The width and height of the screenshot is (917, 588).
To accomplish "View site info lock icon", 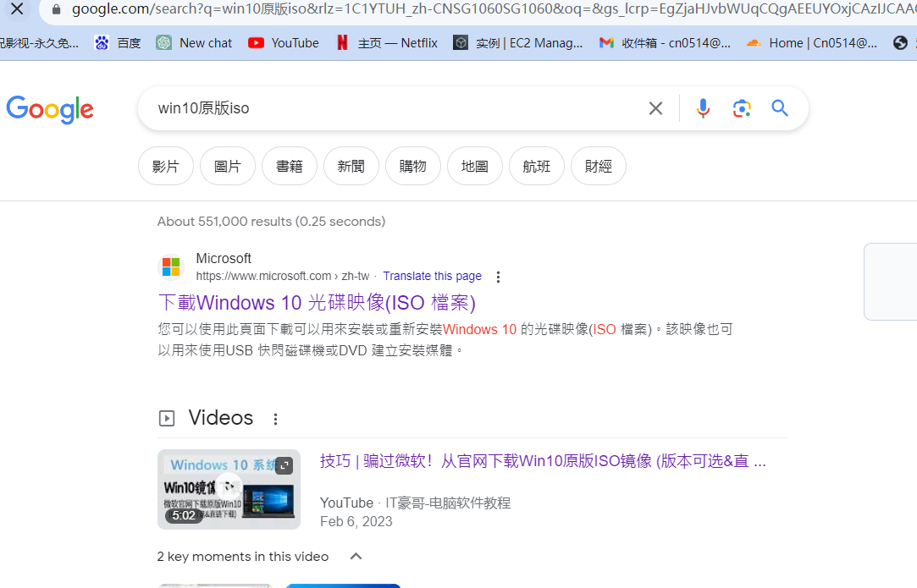I will pyautogui.click(x=57, y=9).
